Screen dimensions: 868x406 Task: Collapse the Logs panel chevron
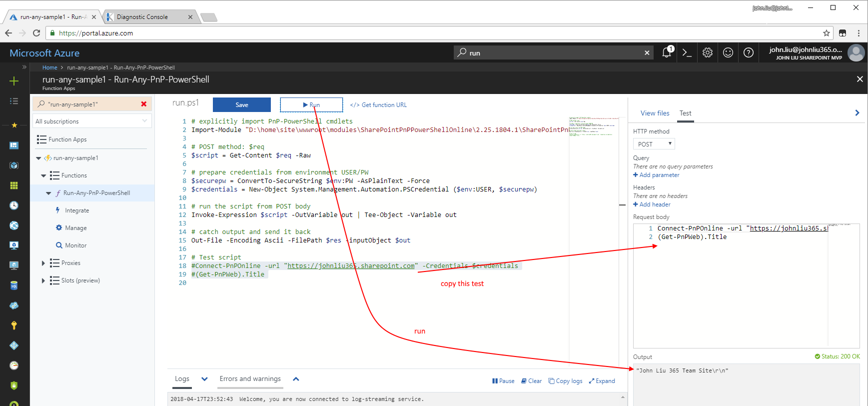pyautogui.click(x=204, y=379)
